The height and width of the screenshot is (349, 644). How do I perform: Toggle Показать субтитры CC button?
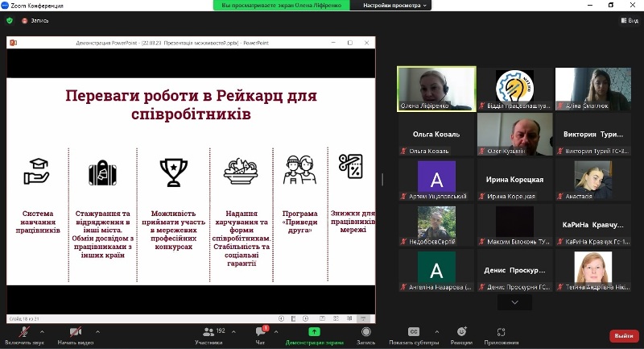414,335
